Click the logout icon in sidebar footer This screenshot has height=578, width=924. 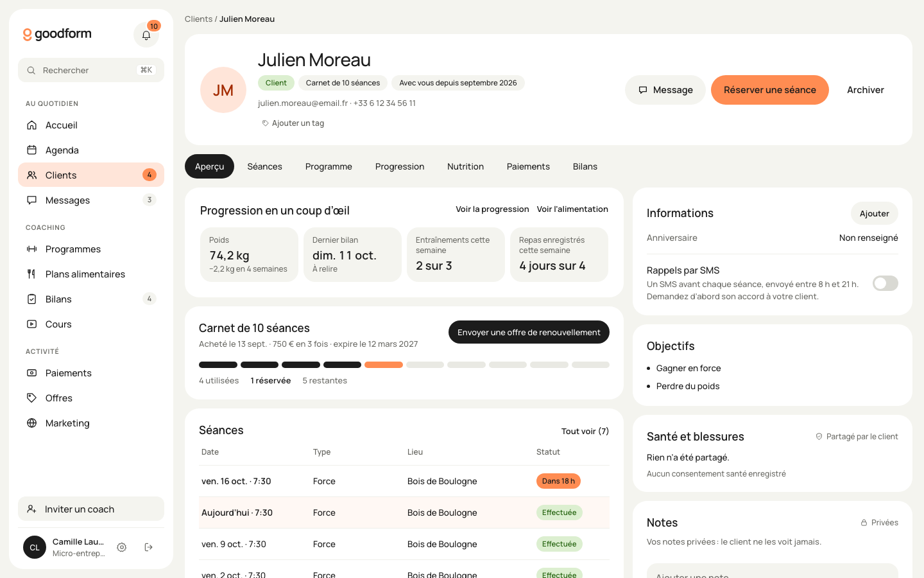point(149,547)
